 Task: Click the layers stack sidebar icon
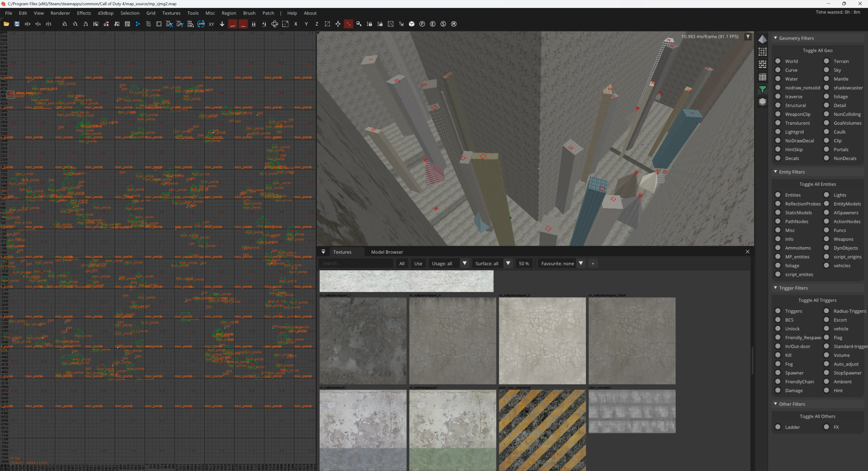pyautogui.click(x=762, y=102)
